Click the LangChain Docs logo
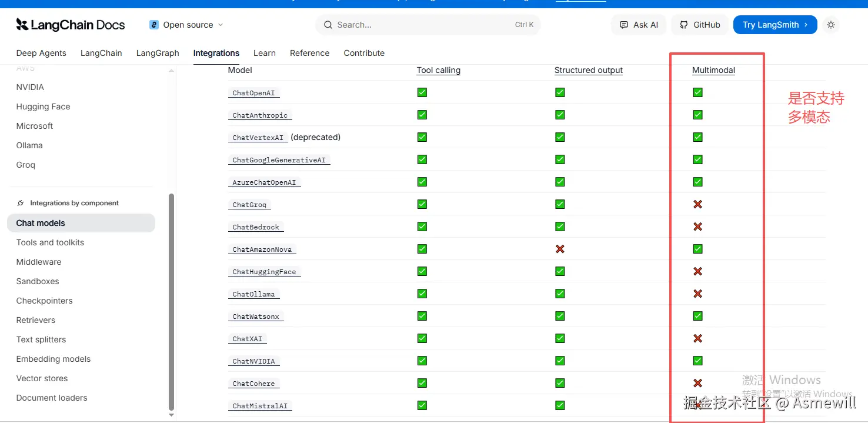 coord(71,25)
